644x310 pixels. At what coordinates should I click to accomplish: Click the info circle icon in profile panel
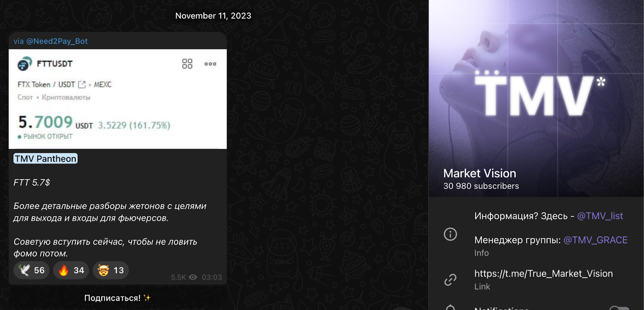pyautogui.click(x=450, y=234)
